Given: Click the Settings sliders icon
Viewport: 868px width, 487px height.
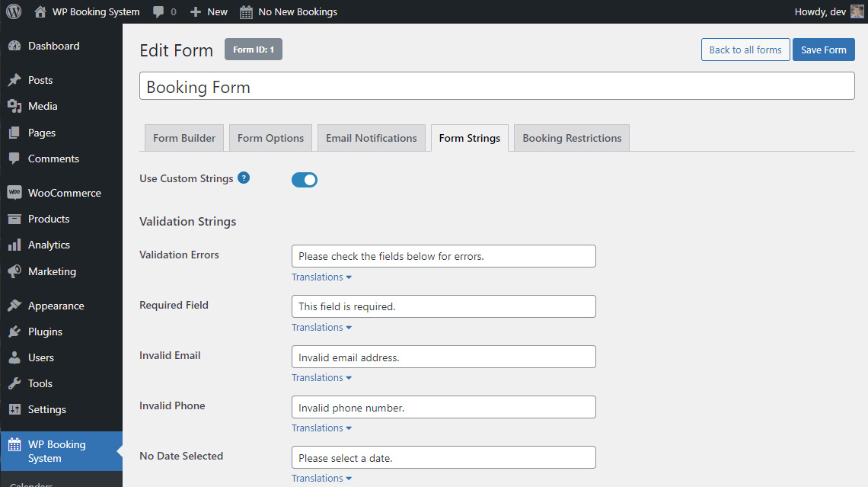Looking at the screenshot, I should [x=15, y=409].
